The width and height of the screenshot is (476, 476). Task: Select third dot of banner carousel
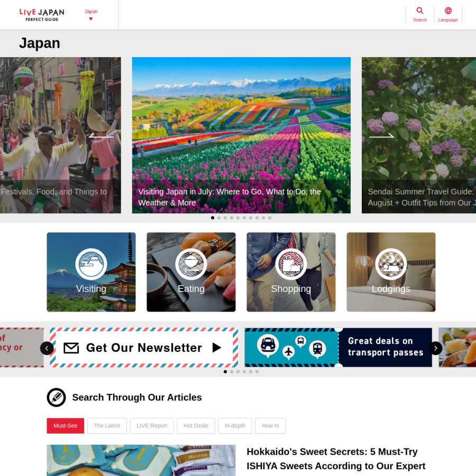pos(238,372)
